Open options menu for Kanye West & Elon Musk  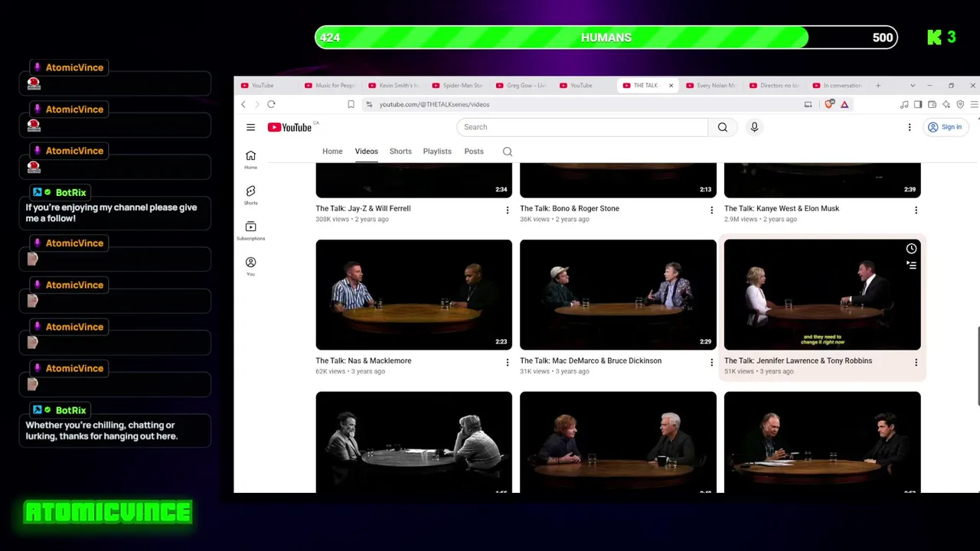click(916, 210)
